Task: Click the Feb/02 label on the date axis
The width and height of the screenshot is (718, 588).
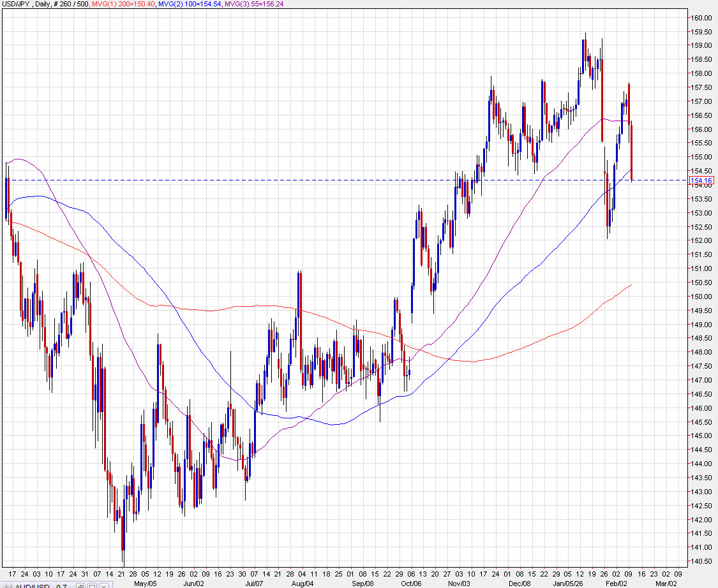Action: click(x=617, y=583)
